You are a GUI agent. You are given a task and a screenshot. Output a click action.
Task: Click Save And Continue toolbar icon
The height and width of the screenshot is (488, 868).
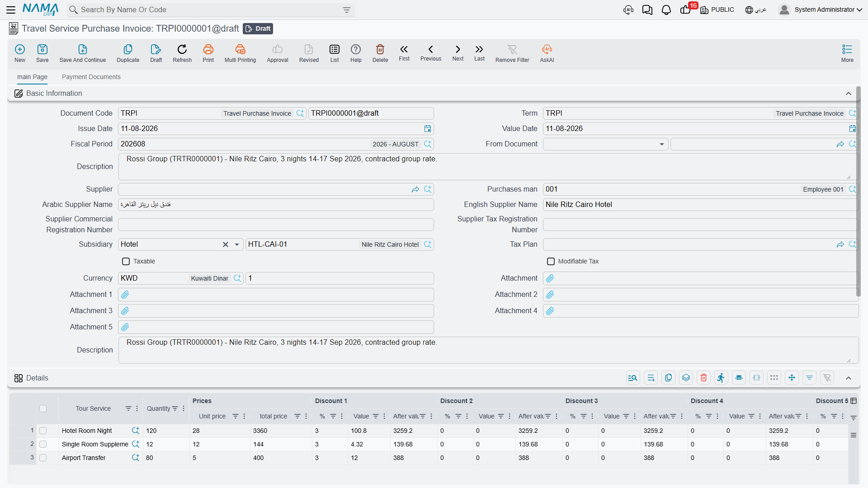83,53
